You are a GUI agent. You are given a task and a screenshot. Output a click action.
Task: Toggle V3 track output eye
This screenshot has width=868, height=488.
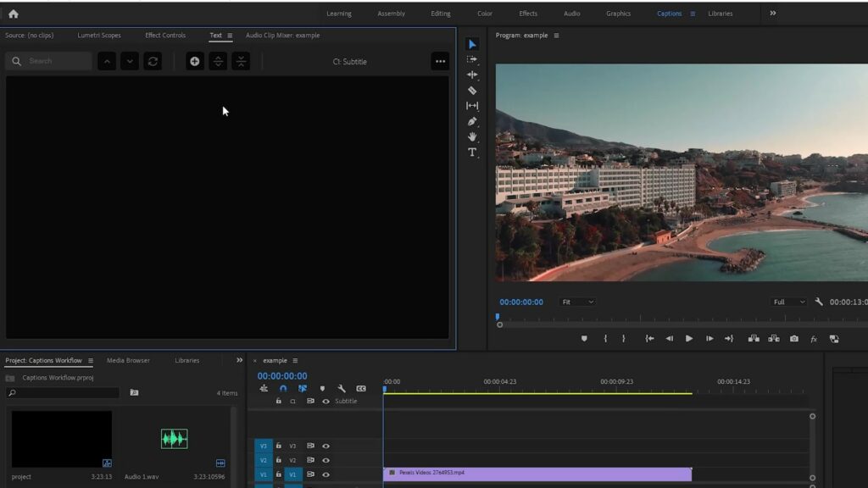point(325,446)
